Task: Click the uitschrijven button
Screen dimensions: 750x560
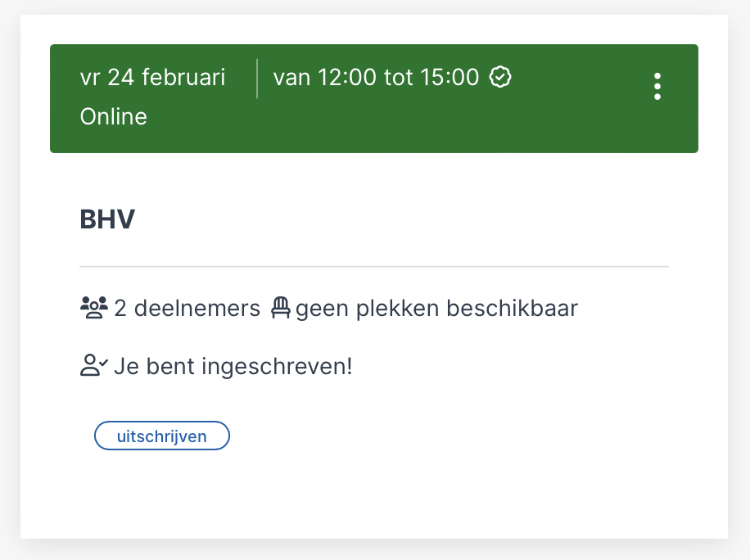Action: 161,436
